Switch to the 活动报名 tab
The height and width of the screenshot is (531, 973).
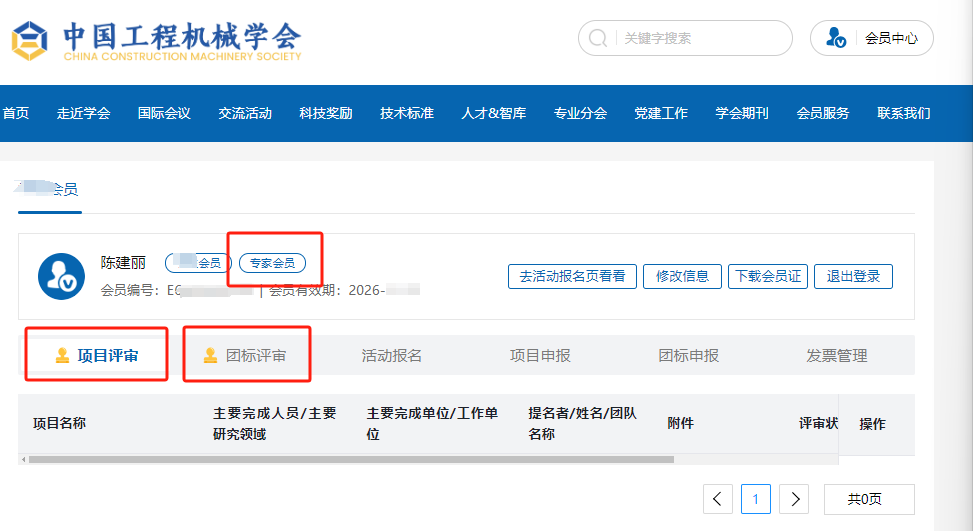[392, 355]
